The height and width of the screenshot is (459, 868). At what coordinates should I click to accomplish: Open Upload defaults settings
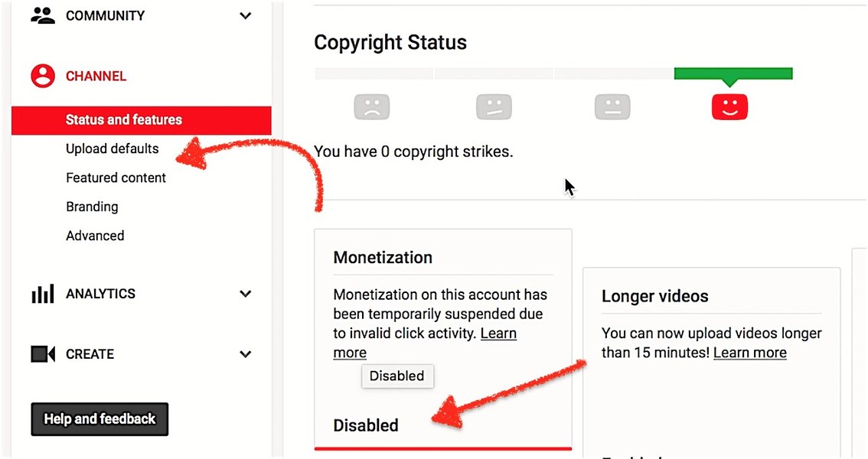pyautogui.click(x=113, y=148)
